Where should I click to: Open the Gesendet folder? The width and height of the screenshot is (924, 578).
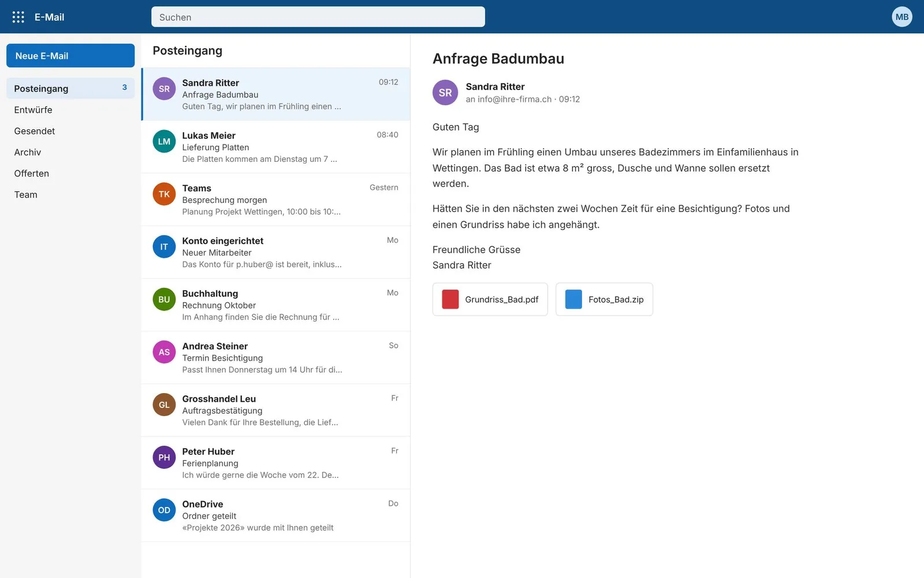point(70,131)
